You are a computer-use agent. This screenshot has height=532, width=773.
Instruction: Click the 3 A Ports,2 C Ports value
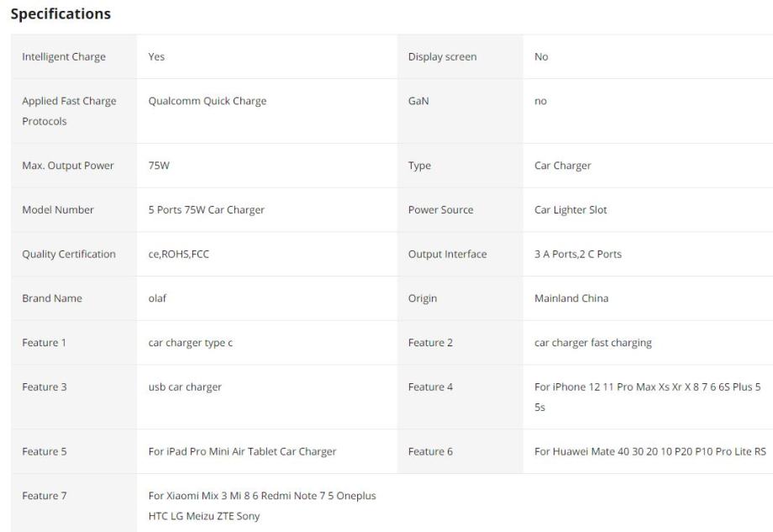click(578, 254)
